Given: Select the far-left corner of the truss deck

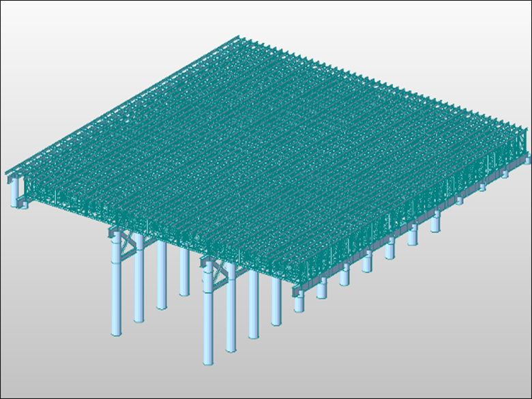Looking at the screenshot, I should (8, 171).
